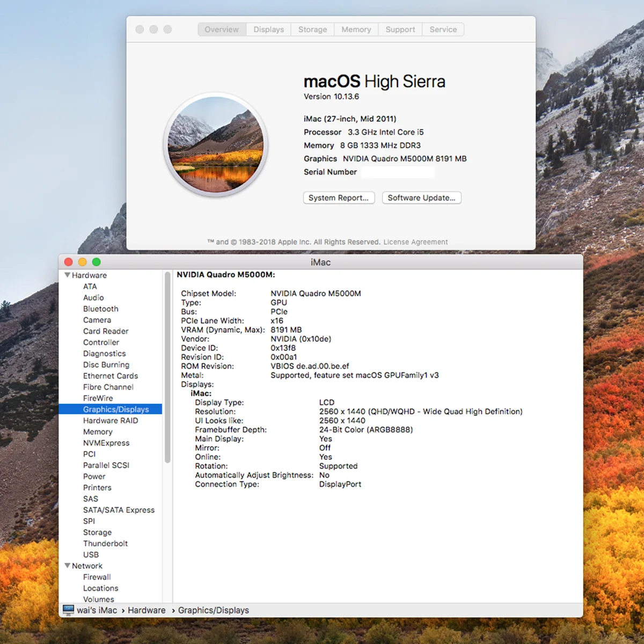Click the Metal value Supported, feature set
The image size is (644, 644).
(355, 376)
